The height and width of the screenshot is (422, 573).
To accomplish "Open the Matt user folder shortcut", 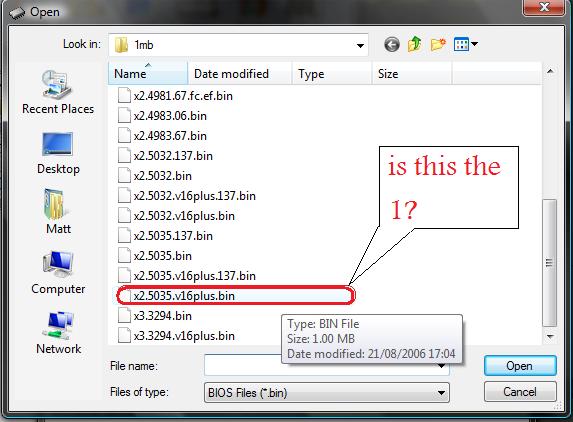I will [58, 212].
